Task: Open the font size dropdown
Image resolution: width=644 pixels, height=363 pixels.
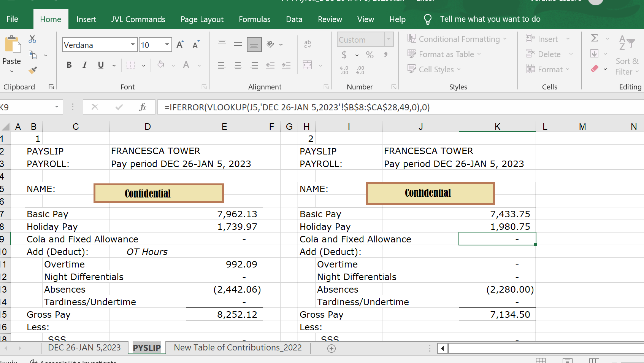Action: click(x=167, y=45)
